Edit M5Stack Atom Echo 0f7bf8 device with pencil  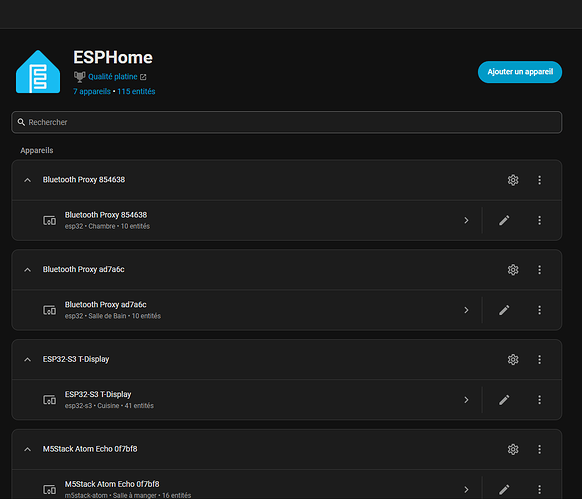pos(504,490)
